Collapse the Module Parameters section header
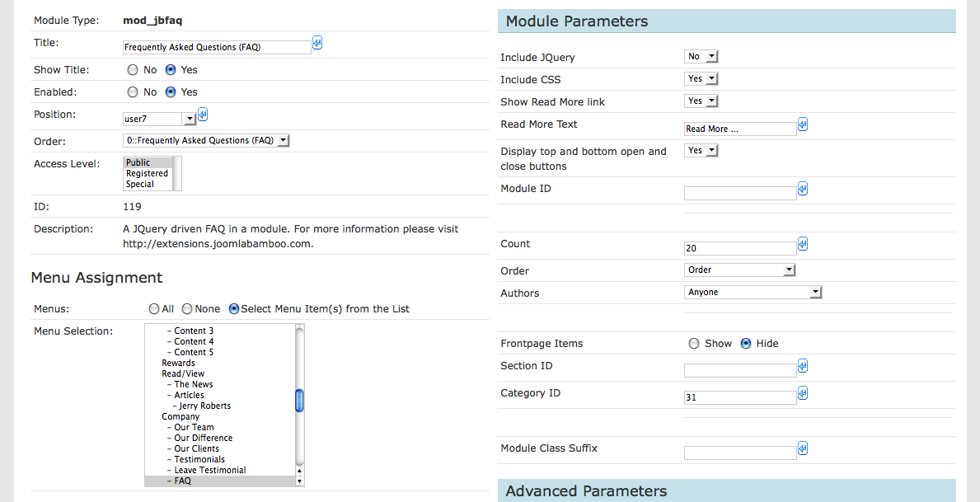 (727, 21)
